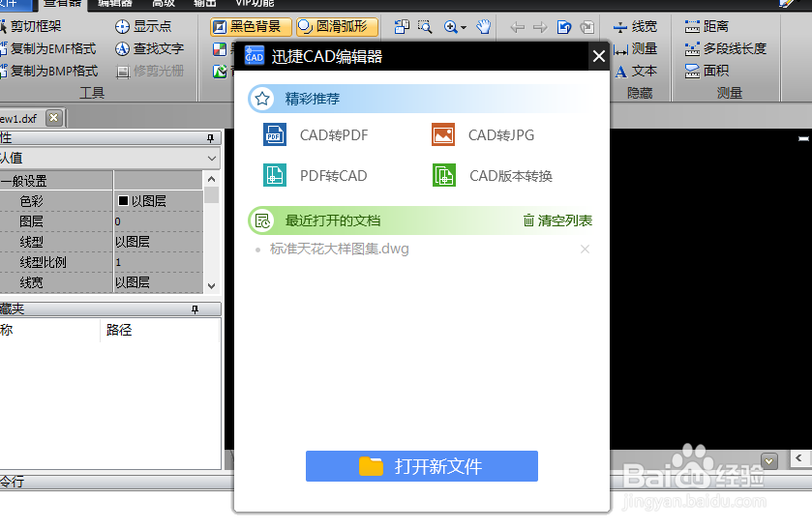
Task: Click the next view right arrow
Action: 540,27
